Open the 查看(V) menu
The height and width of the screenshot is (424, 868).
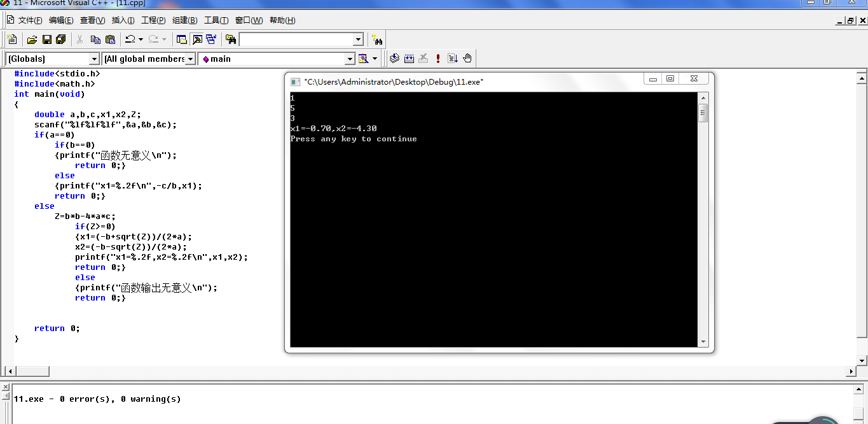[x=92, y=20]
